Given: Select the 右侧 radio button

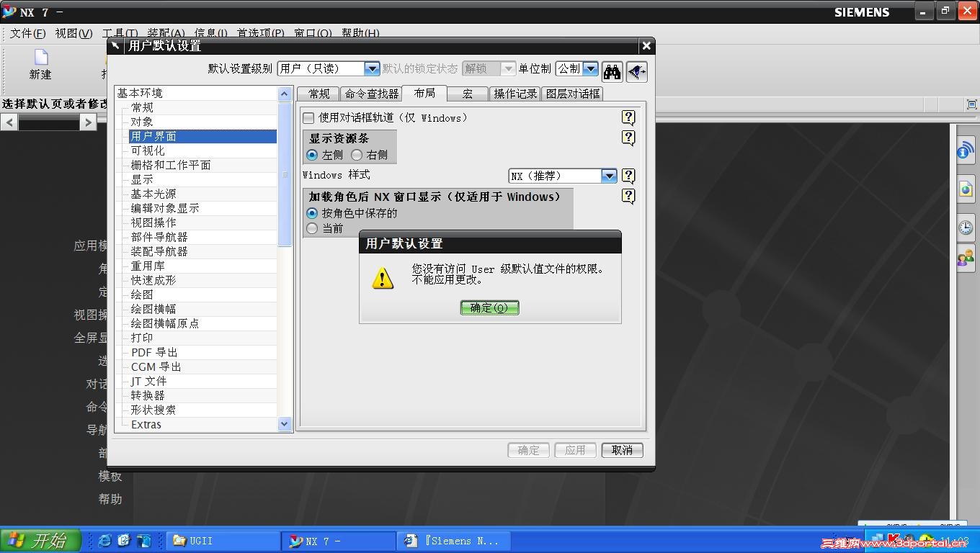Looking at the screenshot, I should coord(357,155).
